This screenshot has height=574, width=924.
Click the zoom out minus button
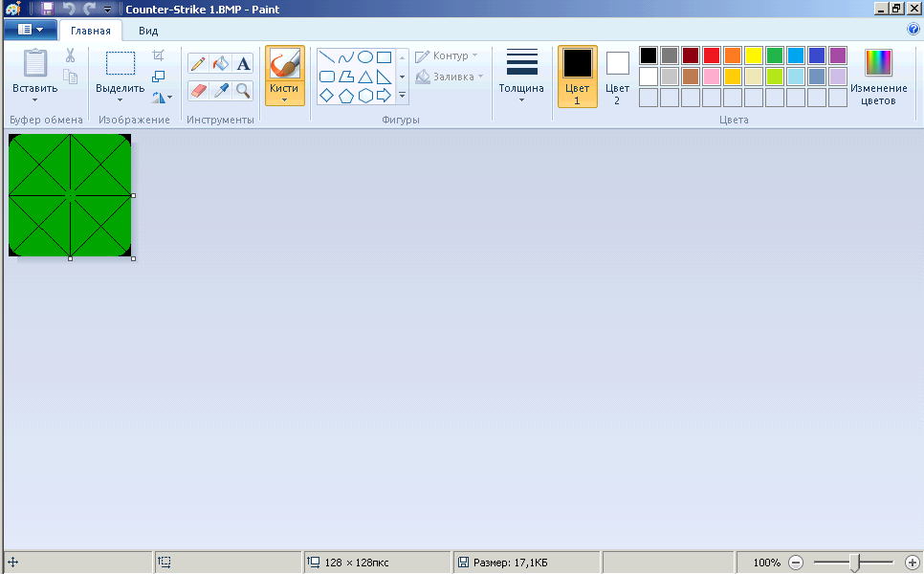click(796, 563)
